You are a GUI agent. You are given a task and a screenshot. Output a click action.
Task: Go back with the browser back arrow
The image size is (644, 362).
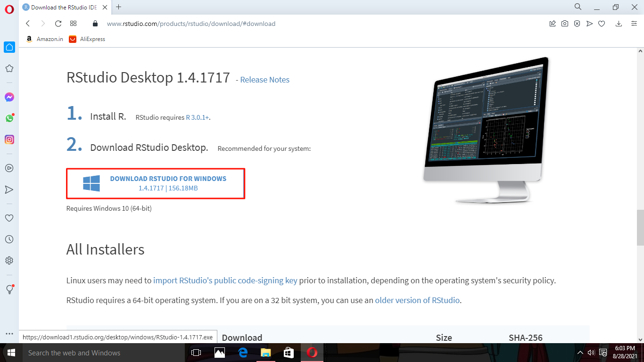(28, 24)
